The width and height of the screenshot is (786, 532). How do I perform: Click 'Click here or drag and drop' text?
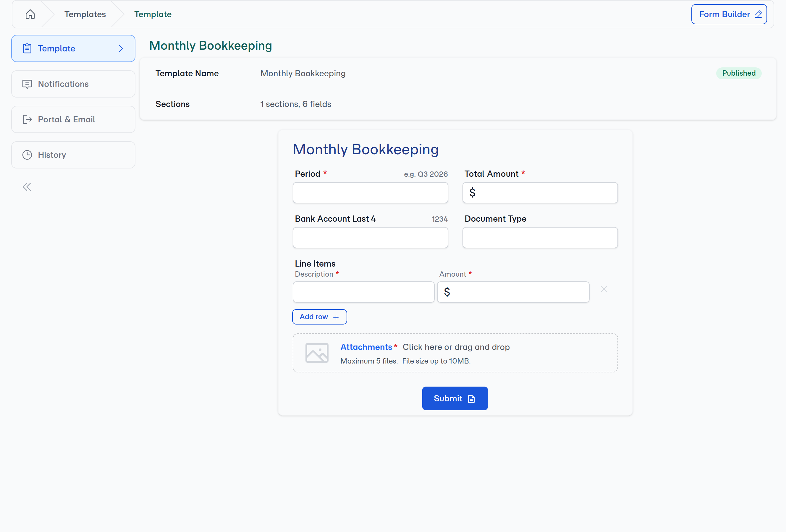tap(456, 347)
